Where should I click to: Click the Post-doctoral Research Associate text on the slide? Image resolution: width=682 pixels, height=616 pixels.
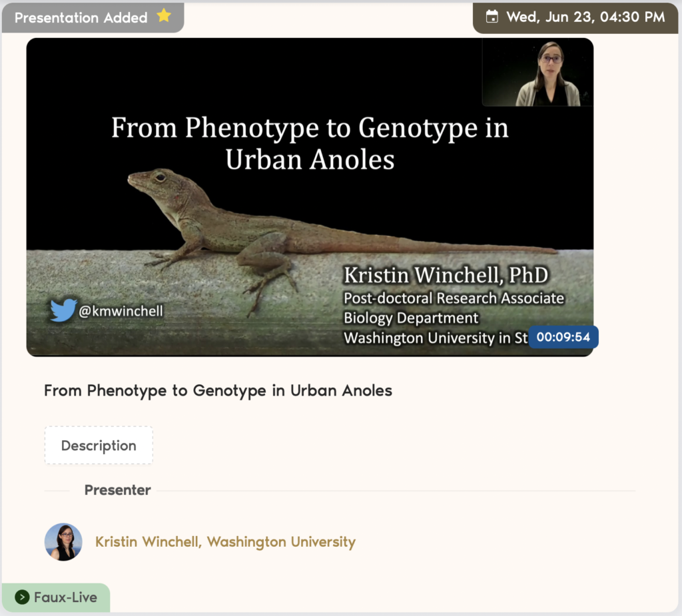click(x=454, y=298)
